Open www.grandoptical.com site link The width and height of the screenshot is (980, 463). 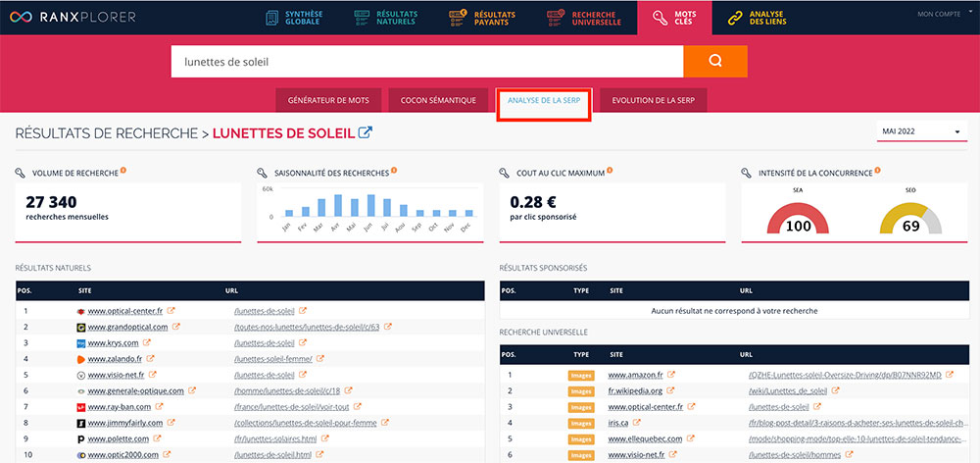coord(127,327)
